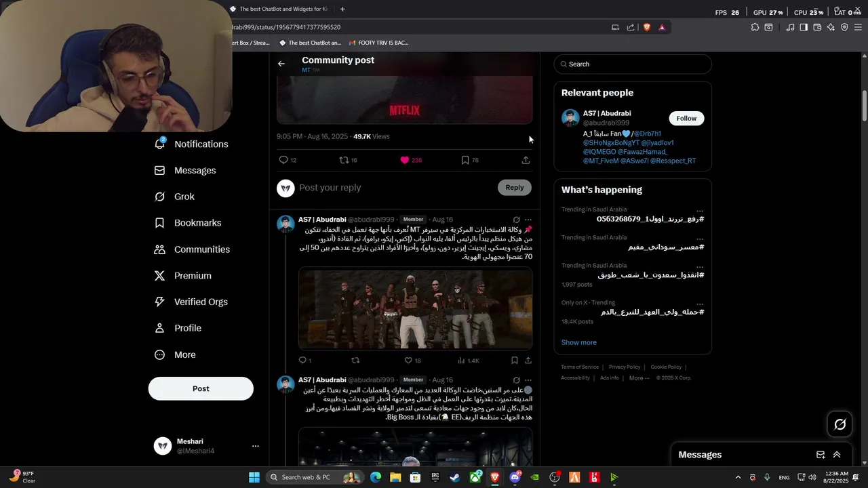Open the floating Grok button
The image size is (868, 488).
[x=840, y=424]
